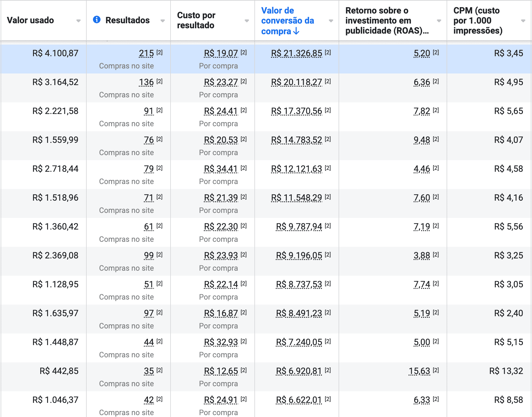Open the Valor de conversão column dropdown
The image size is (532, 417).
(x=331, y=21)
